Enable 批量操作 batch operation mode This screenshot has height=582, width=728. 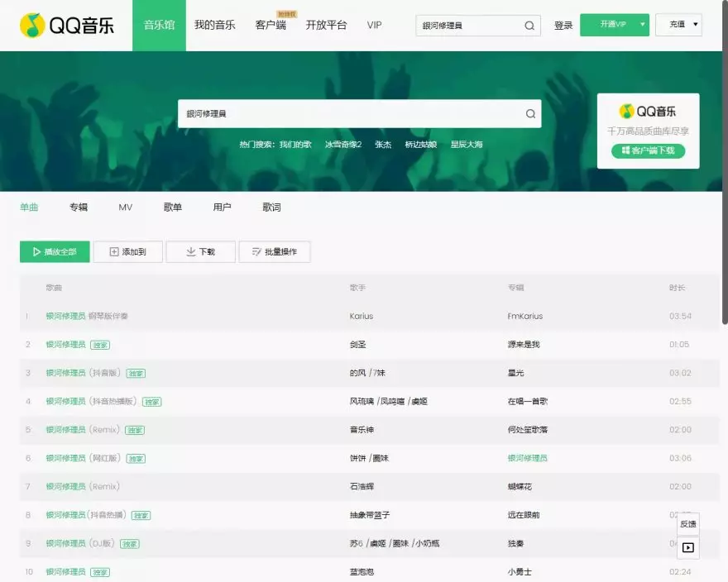coord(274,252)
